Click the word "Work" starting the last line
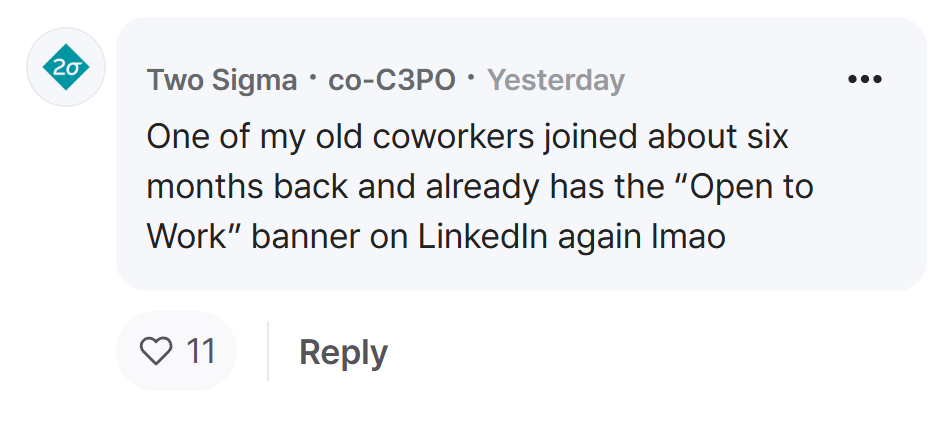Image resolution: width=939 pixels, height=421 pixels. 193,237
